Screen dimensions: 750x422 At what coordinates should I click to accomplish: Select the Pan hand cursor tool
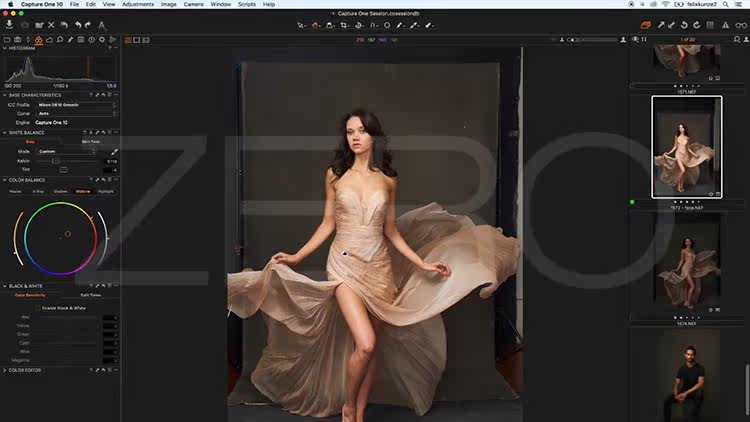315,25
